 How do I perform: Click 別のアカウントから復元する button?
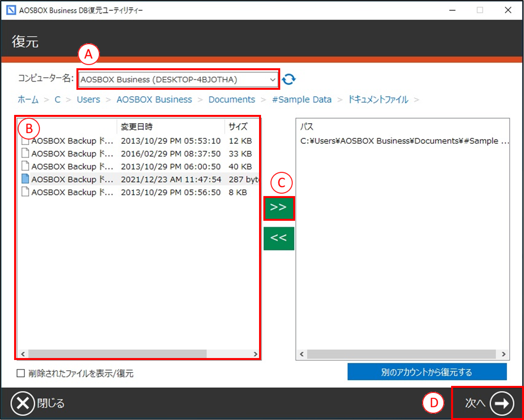tap(427, 372)
